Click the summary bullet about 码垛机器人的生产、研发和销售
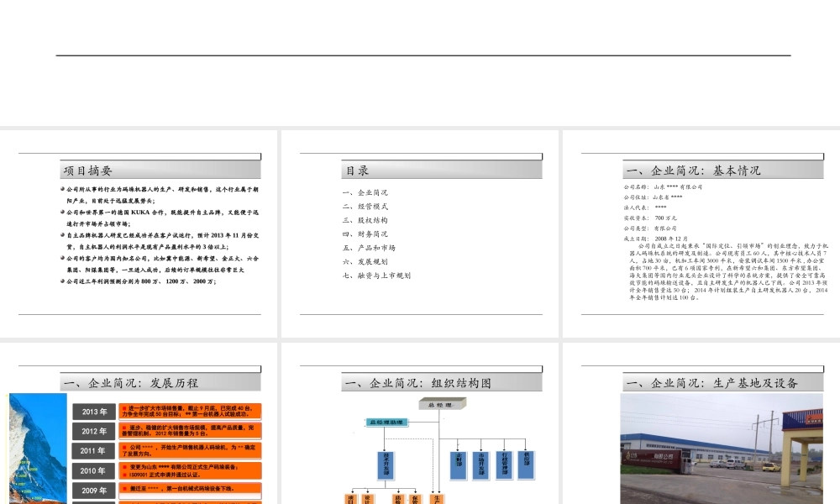Screen dimensions: 840x504 pyautogui.click(x=160, y=195)
